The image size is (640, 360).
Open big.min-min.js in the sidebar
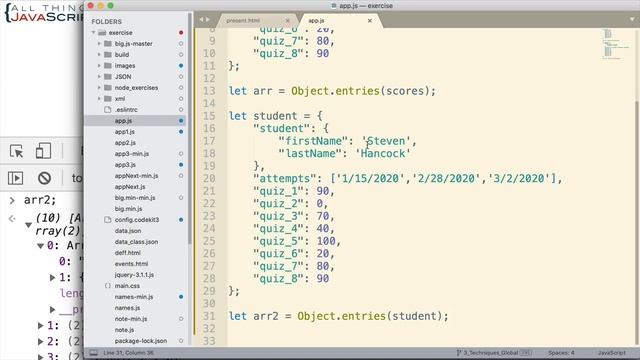135,198
